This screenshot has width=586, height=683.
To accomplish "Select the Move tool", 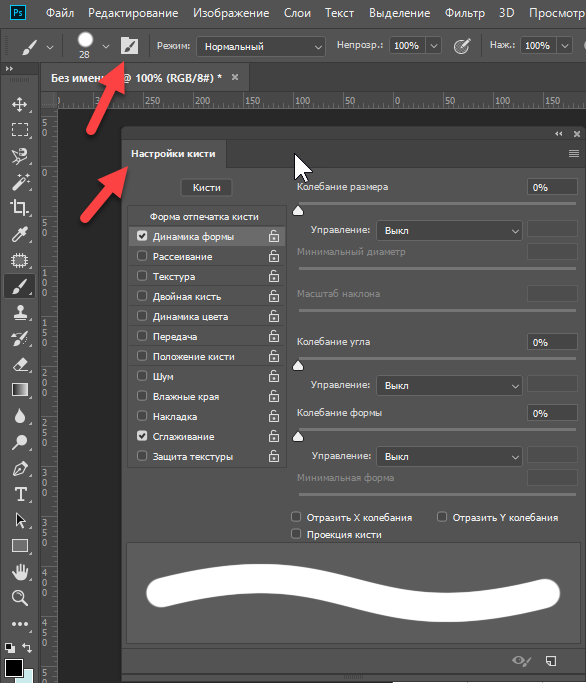I will pyautogui.click(x=20, y=105).
